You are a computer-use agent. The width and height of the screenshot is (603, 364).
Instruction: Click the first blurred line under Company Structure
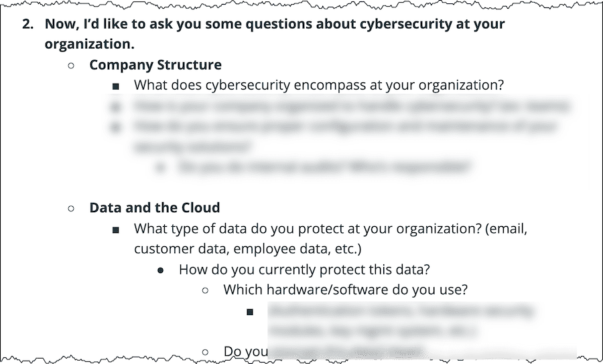pos(352,106)
